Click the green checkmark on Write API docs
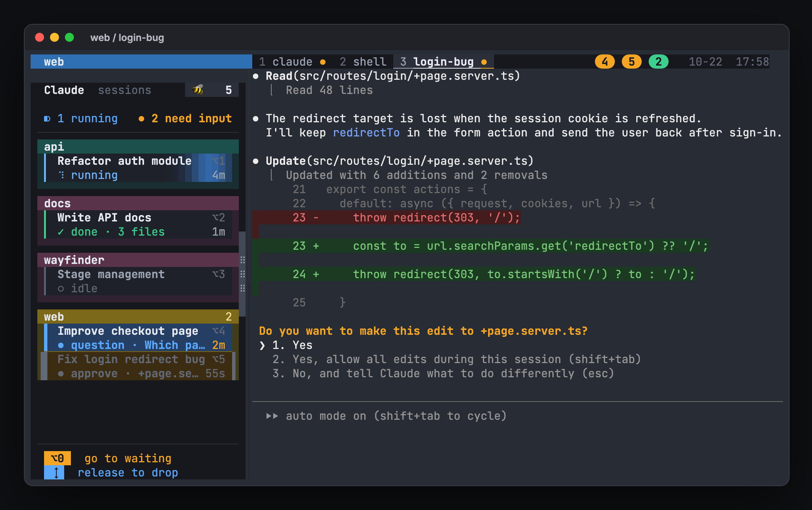 pos(61,232)
